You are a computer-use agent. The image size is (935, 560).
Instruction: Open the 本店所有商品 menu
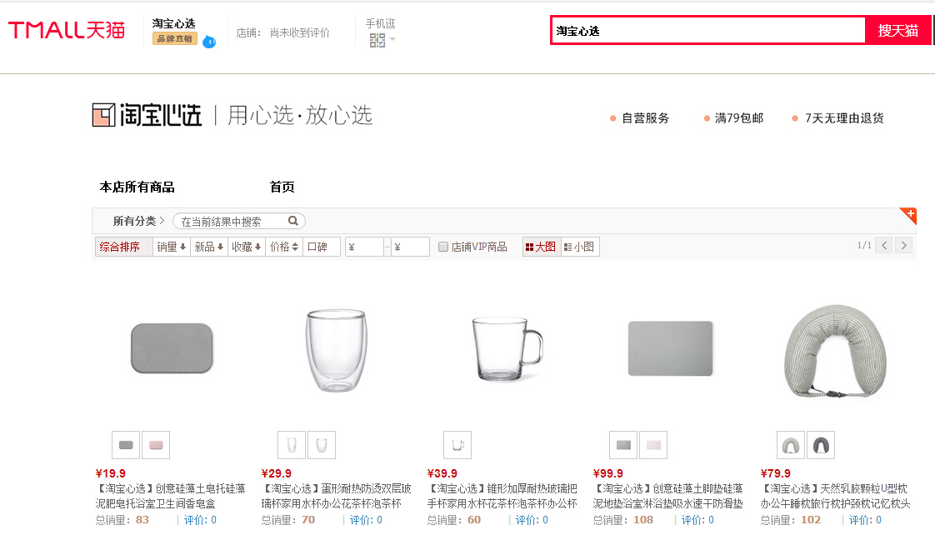[x=137, y=187]
